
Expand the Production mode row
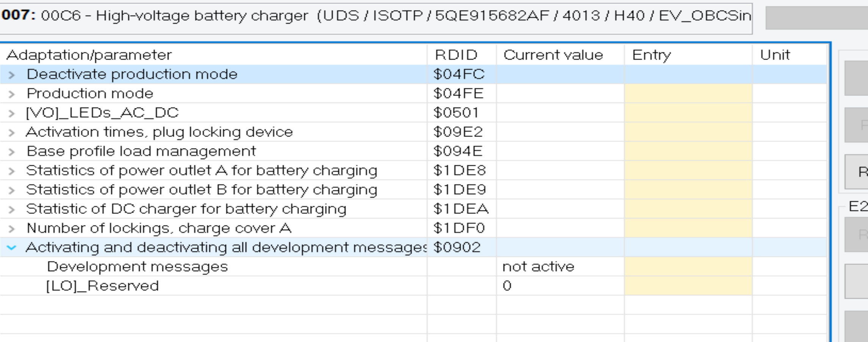tap(12, 94)
